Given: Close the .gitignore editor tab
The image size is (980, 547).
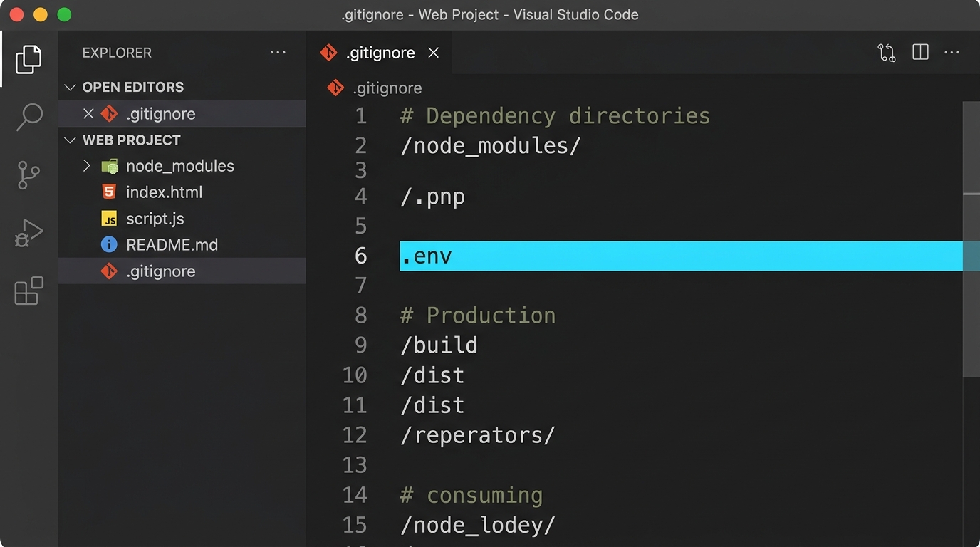Looking at the screenshot, I should point(433,53).
